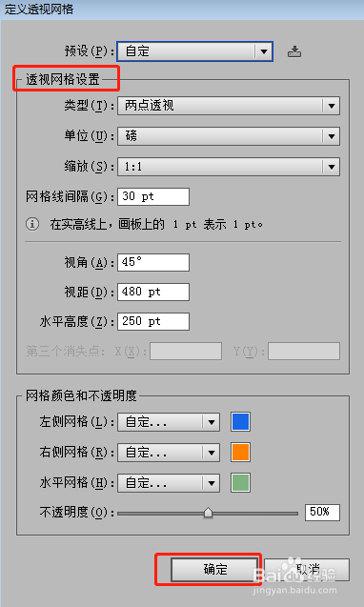
Task: Click the 水平高度 horizon height field
Action: point(153,322)
